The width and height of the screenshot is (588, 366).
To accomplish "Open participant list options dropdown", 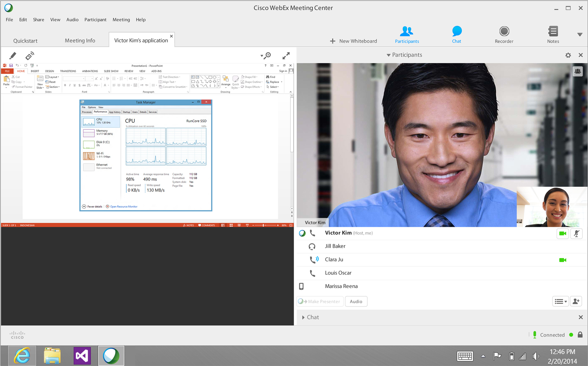I will point(561,301).
